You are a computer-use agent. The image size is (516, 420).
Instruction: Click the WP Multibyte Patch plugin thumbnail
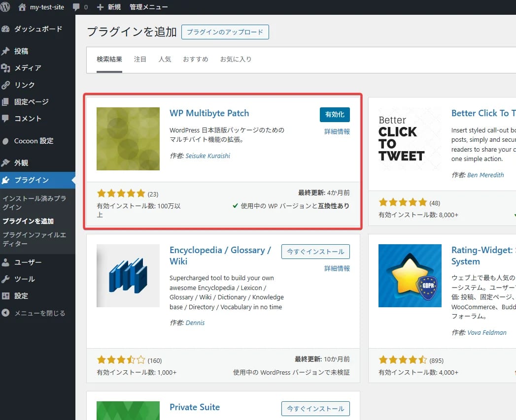click(x=128, y=139)
